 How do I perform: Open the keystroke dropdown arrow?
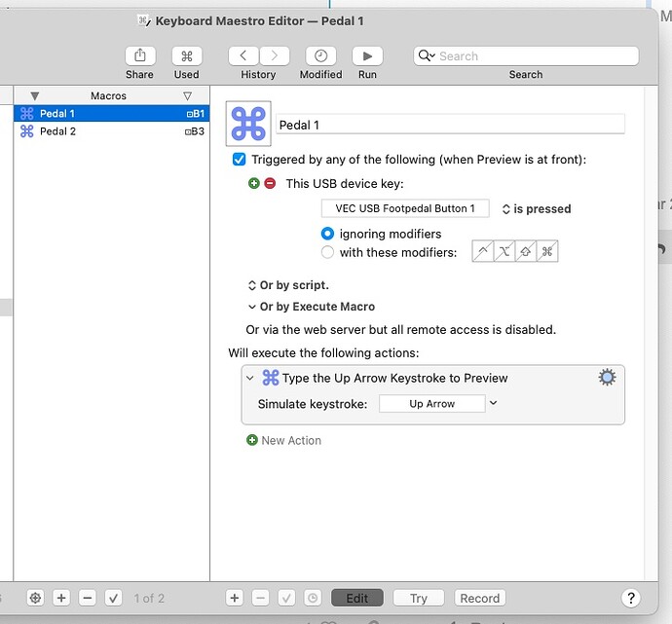(x=493, y=403)
